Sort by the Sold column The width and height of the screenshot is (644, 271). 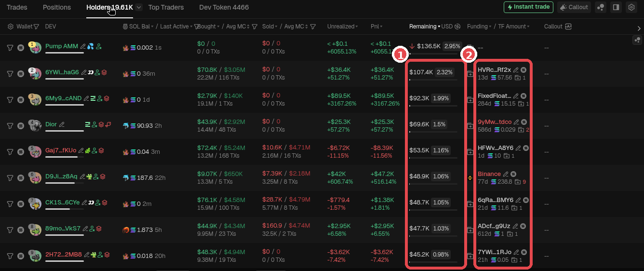tap(270, 27)
